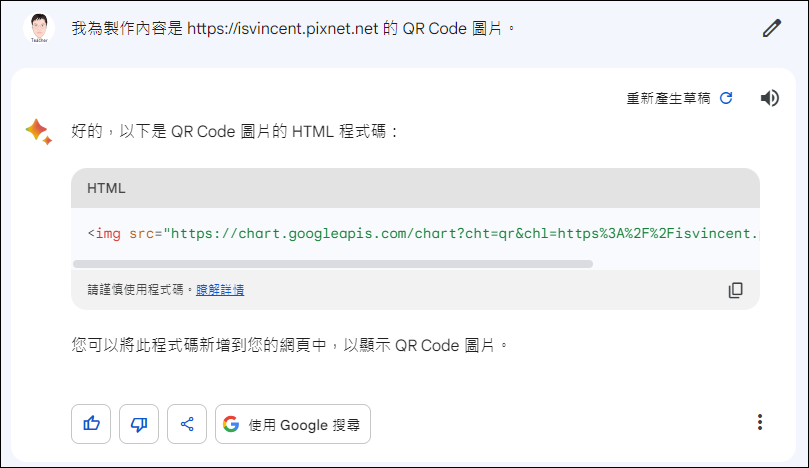Click the speaker icon to read aloud

click(x=769, y=98)
